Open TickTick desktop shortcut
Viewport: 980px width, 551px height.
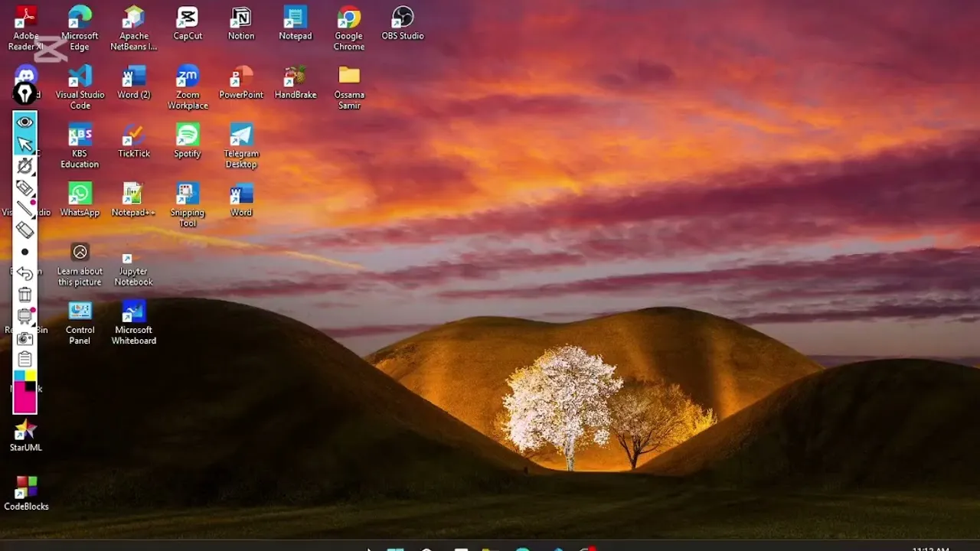[x=134, y=141]
